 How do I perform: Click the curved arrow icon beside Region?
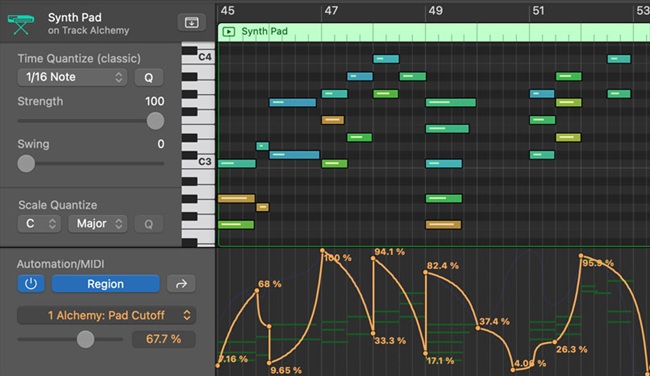click(181, 284)
